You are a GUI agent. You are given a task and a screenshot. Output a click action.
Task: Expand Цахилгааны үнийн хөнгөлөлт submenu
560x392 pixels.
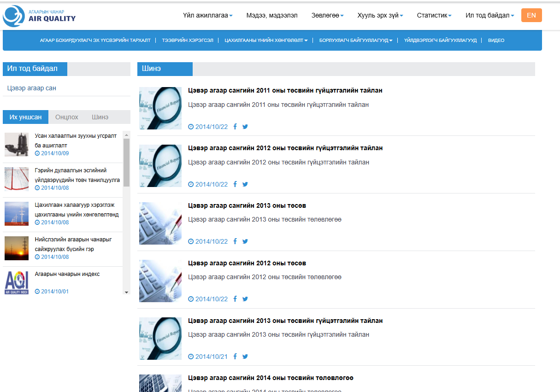(x=266, y=41)
